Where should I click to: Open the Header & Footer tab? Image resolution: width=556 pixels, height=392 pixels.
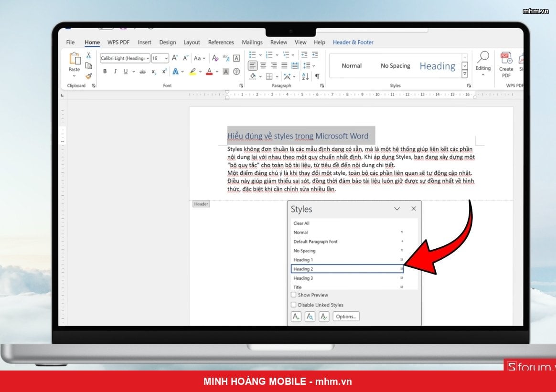tap(353, 42)
